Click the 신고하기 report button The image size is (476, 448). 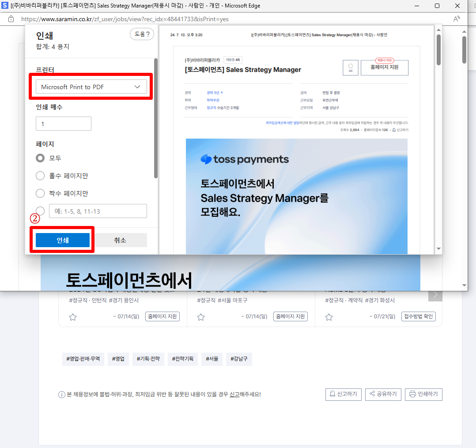coord(344,394)
